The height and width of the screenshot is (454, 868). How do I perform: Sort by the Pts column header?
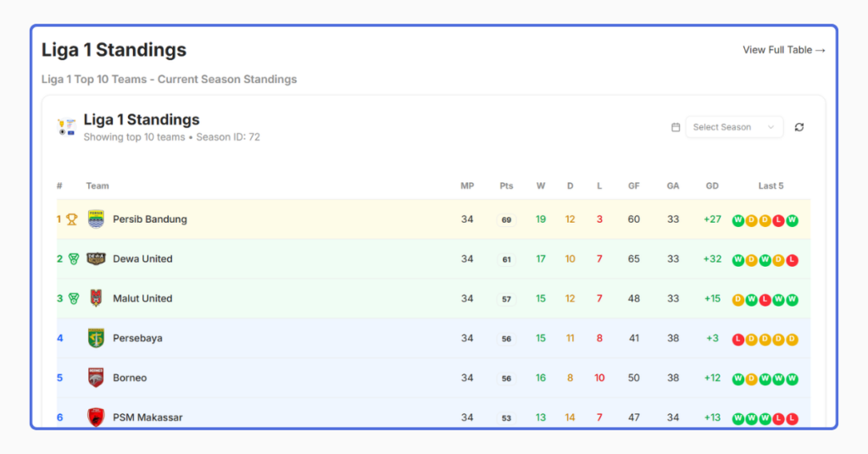(x=507, y=185)
